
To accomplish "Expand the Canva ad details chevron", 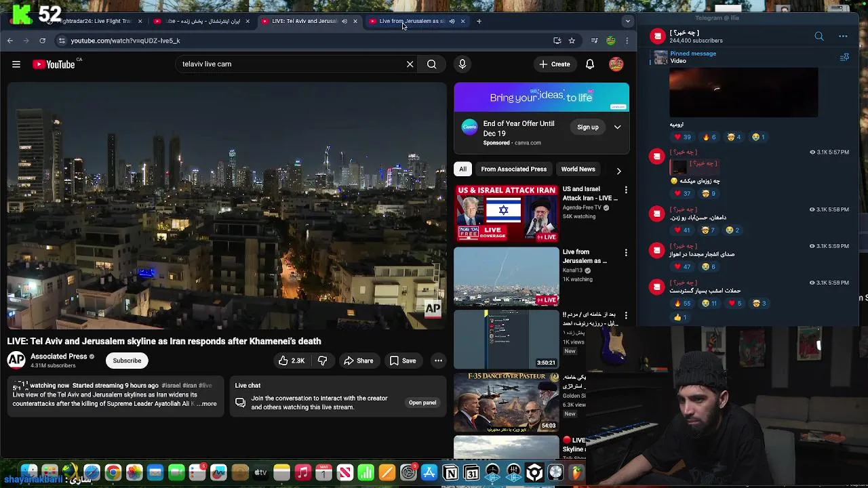I will 617,127.
